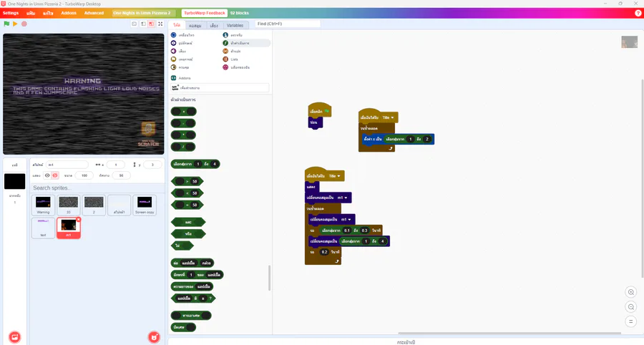The width and height of the screenshot is (644, 345).
Task: Open the backpack bar at bottom
Action: pyautogui.click(x=406, y=341)
